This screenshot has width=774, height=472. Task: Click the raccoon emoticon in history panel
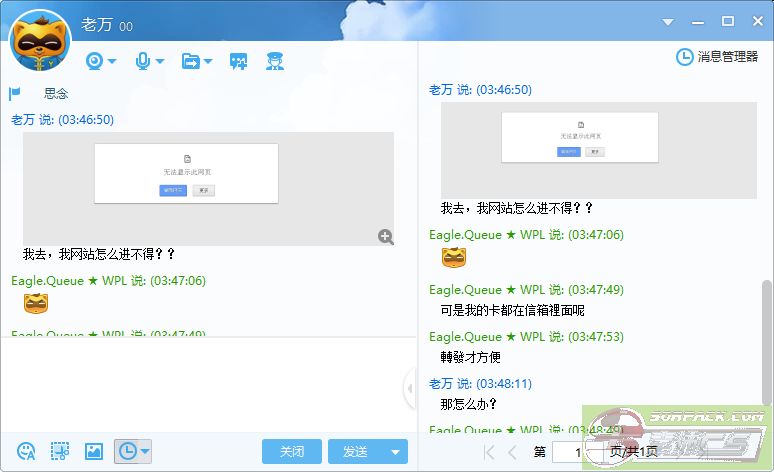pyautogui.click(x=454, y=257)
